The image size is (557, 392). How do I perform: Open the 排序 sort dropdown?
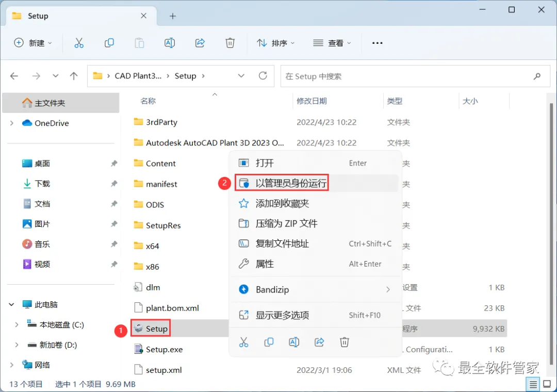tap(275, 43)
